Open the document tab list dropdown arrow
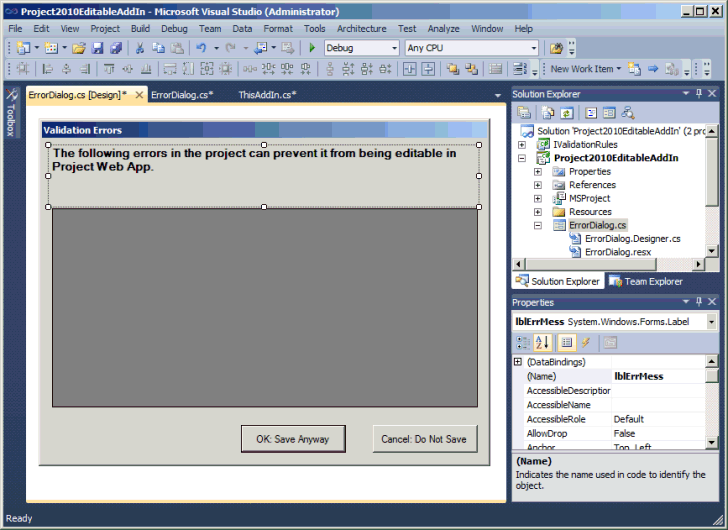Screen dimensions: 728x530 coord(498,96)
